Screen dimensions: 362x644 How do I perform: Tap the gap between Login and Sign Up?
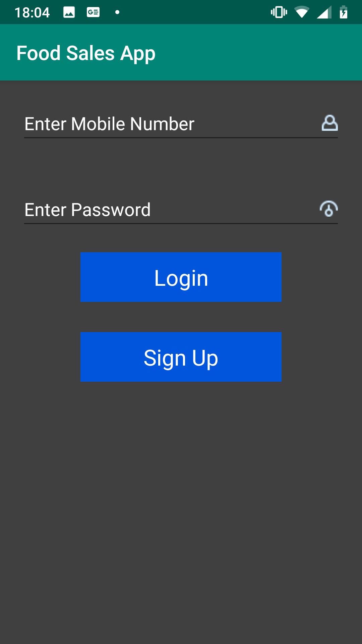181,317
